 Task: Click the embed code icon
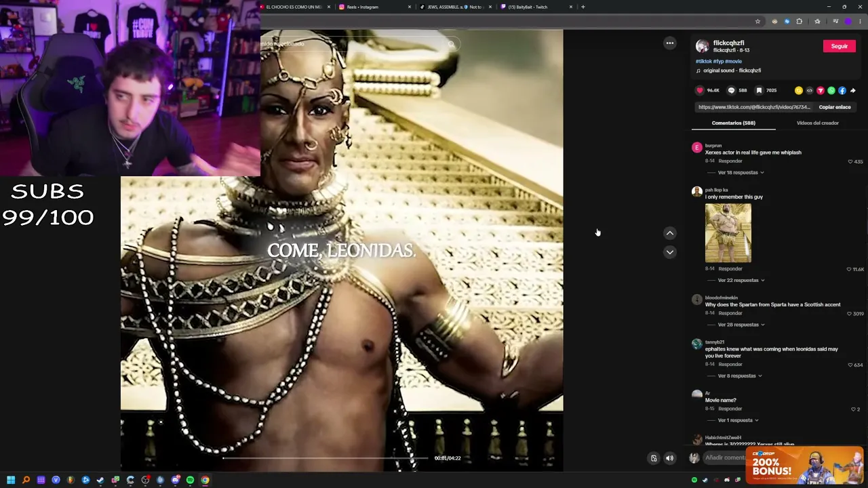810,90
